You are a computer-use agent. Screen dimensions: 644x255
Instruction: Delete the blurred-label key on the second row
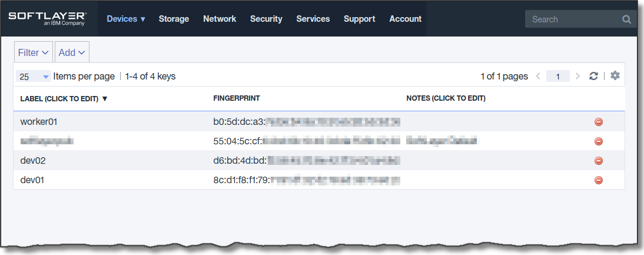click(599, 141)
